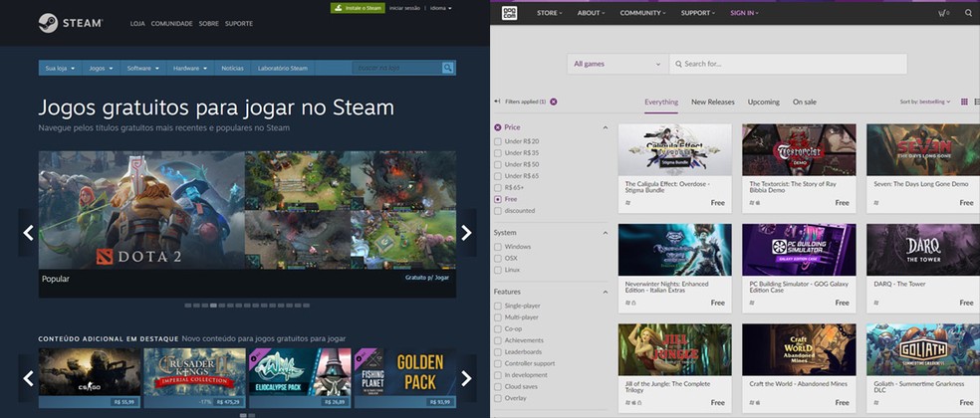The height and width of the screenshot is (418, 980).
Task: Switch to grid view layout icon
Action: (963, 102)
